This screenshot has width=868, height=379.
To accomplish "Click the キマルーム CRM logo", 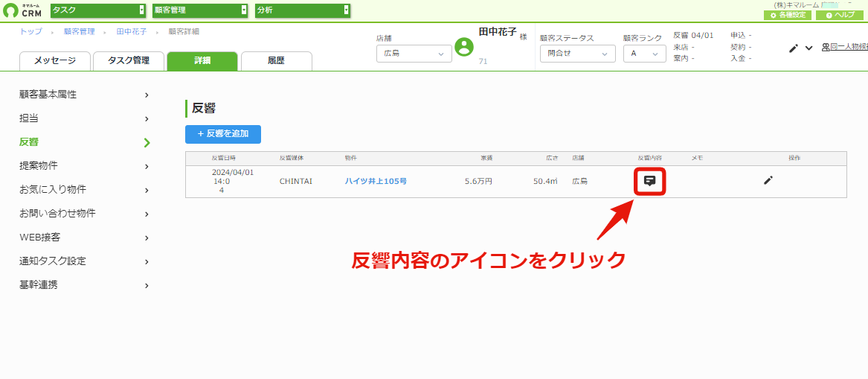I will pyautogui.click(x=22, y=10).
